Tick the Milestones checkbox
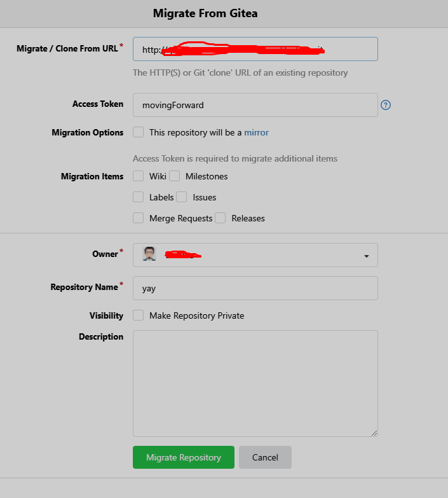Screen dimensions: 448x498 pos(174,176)
